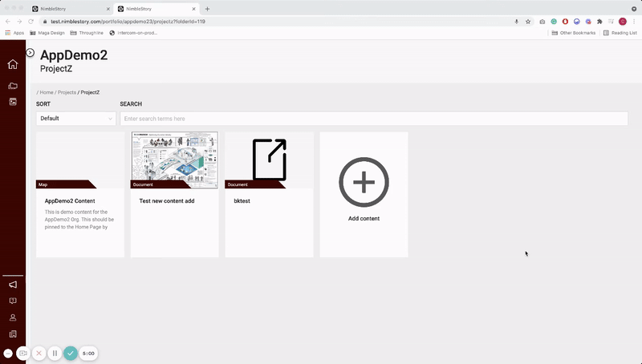Open the folders icon in the sidebar
Image resolution: width=642 pixels, height=364 pixels.
point(12,86)
